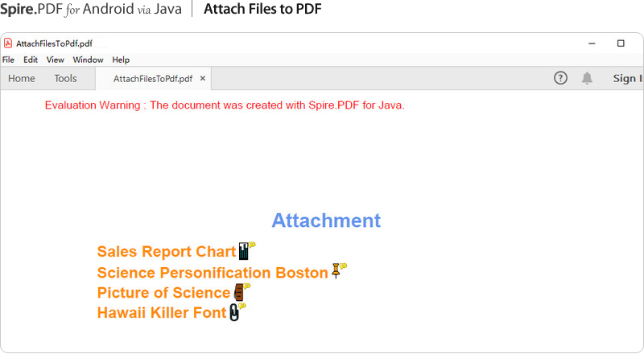Open the paperclip attachment beside Hawaii Killer Font
The height and width of the screenshot is (354, 644).
coord(235,312)
